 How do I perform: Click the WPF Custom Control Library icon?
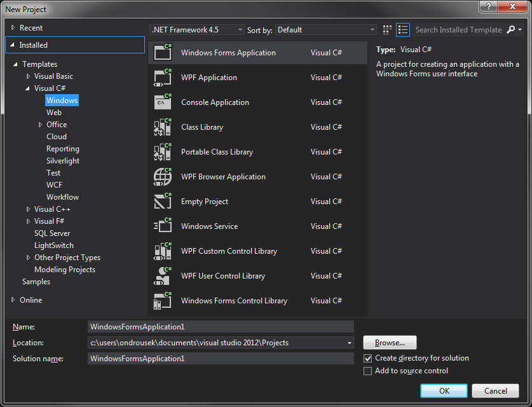click(163, 251)
